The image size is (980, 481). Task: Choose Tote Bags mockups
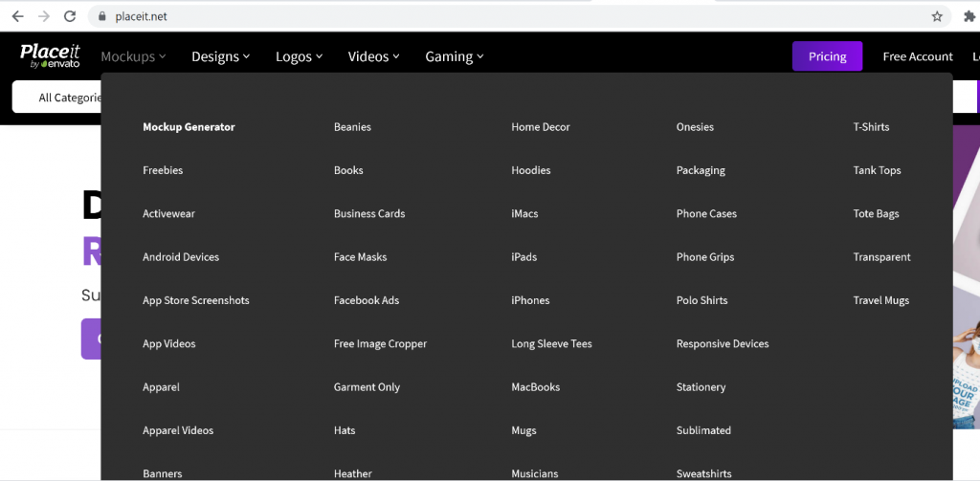point(877,213)
